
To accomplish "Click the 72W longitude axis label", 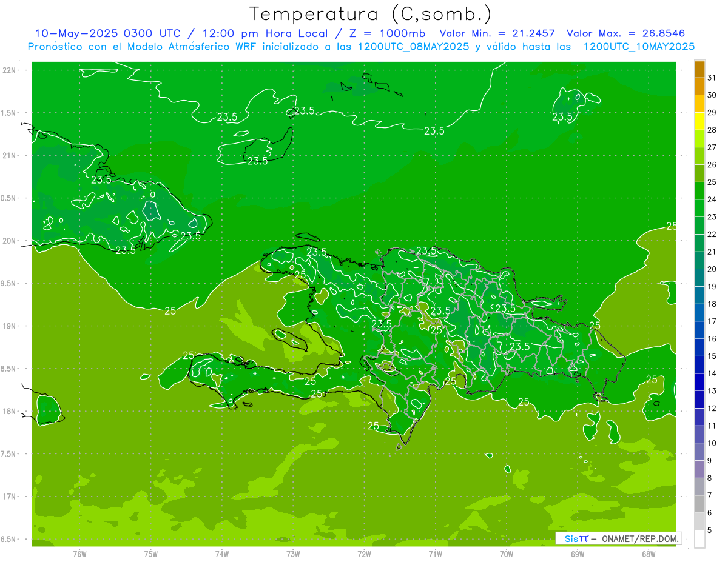I will point(364,554).
